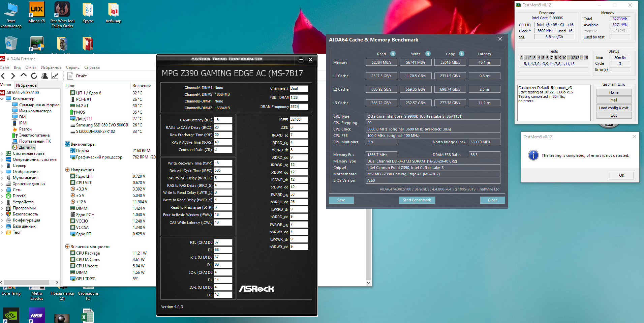Click the Значение column header

click(142, 86)
